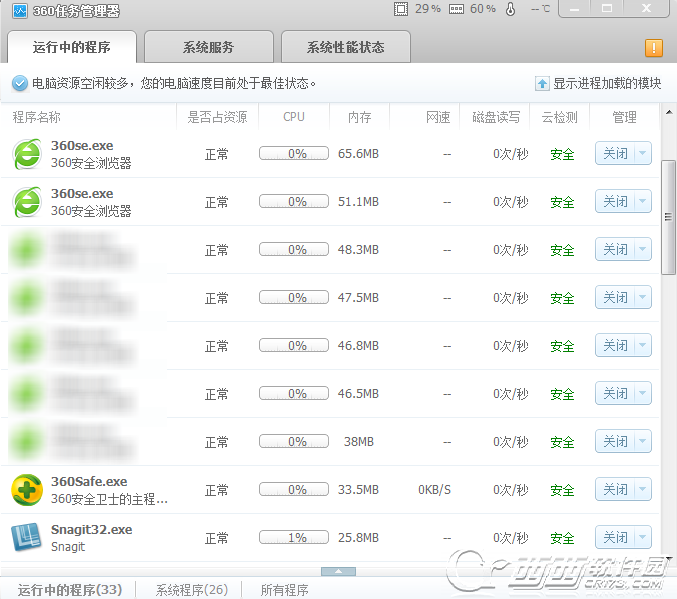Image resolution: width=677 pixels, height=599 pixels.
Task: Open dropdown arrow next to 关闭 for 46.5MB row
Action: point(642,393)
